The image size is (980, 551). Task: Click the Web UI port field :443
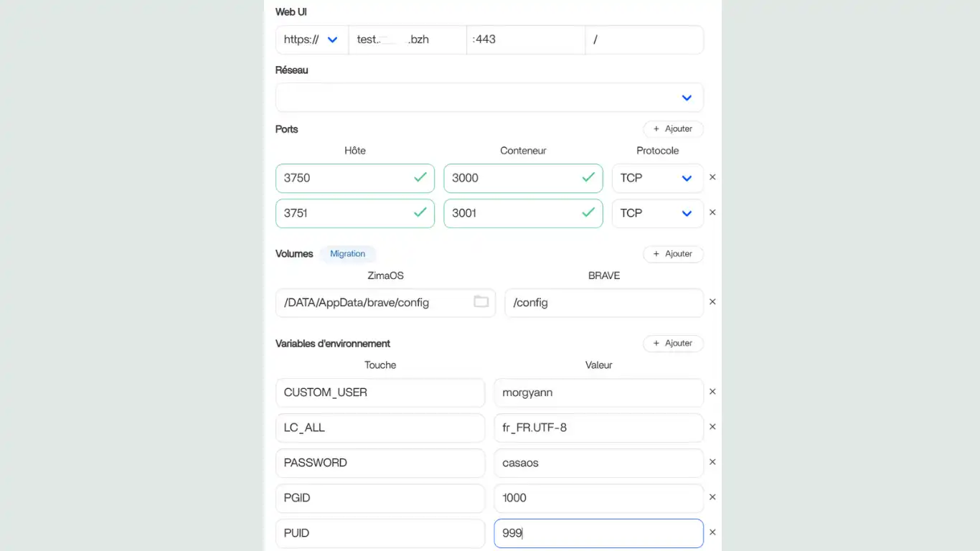click(x=525, y=40)
